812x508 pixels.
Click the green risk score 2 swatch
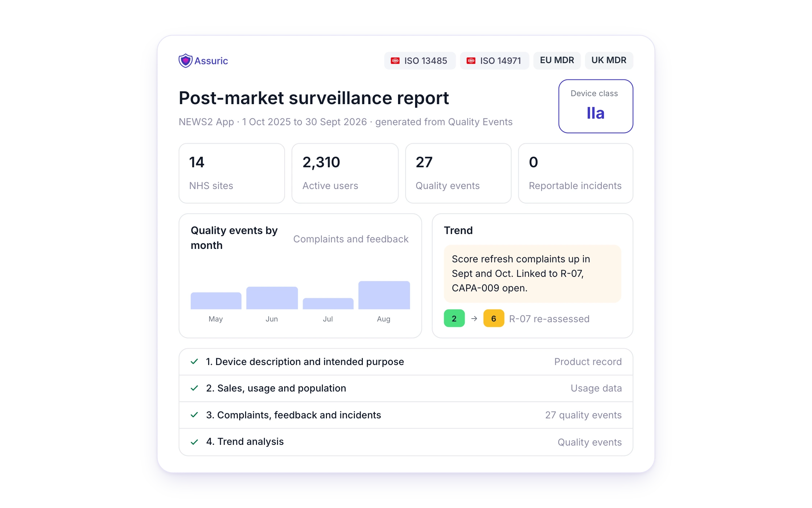454,318
